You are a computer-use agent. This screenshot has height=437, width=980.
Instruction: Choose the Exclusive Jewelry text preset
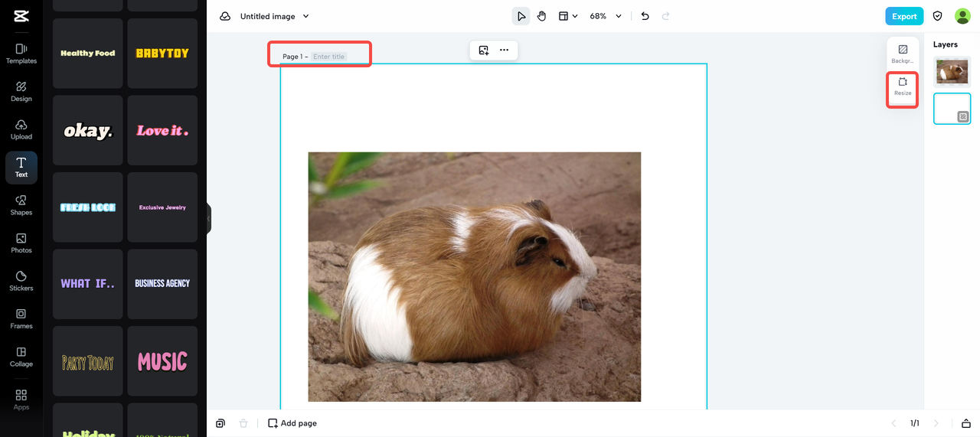[x=162, y=207]
